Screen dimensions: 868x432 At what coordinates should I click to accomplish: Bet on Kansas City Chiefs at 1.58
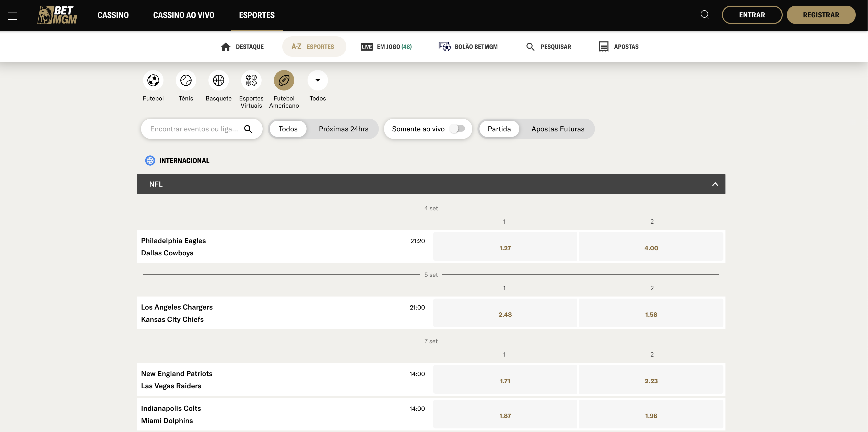click(651, 313)
